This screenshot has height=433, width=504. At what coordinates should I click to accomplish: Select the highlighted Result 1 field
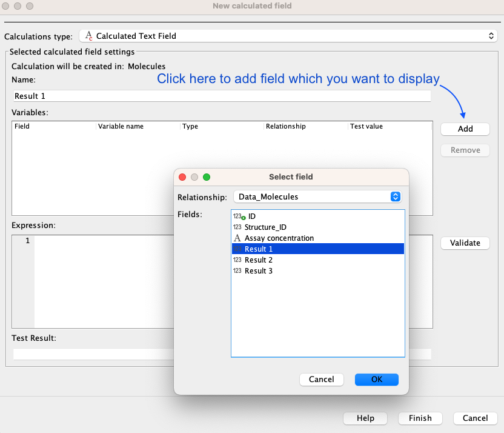click(x=259, y=249)
